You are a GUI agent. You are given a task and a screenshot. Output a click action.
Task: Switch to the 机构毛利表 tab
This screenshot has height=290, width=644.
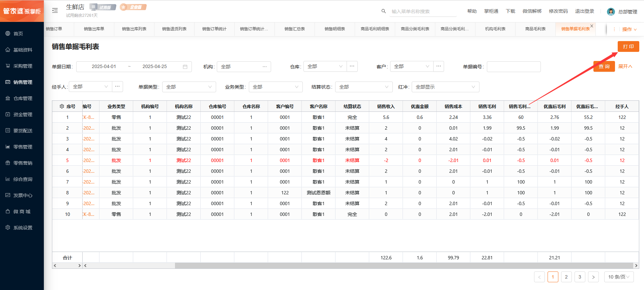pos(495,29)
